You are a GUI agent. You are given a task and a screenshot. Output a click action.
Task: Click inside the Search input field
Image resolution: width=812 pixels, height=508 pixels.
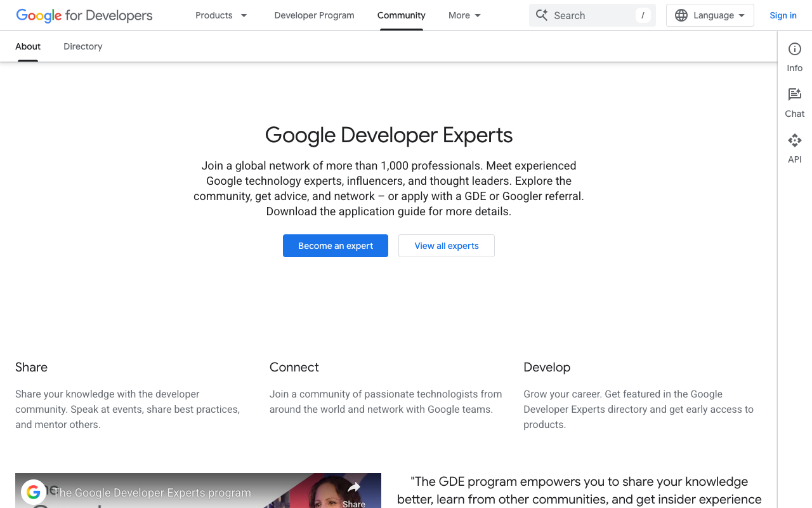(590, 15)
